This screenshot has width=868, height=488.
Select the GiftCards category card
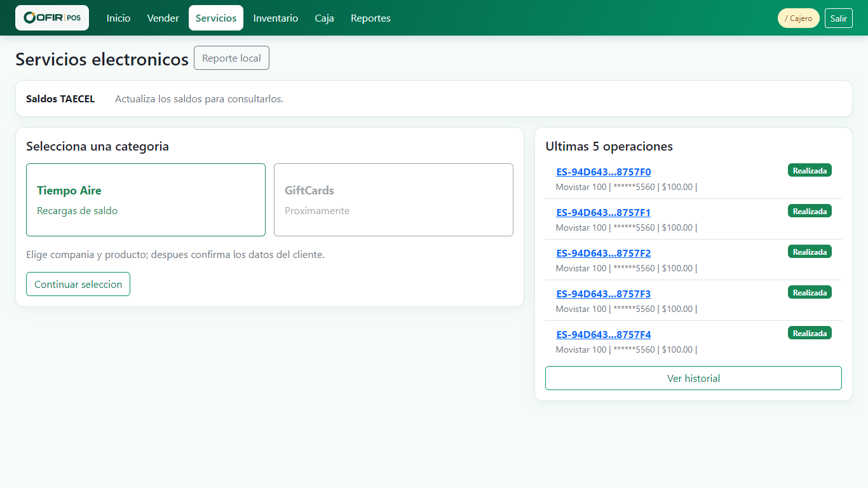click(393, 200)
